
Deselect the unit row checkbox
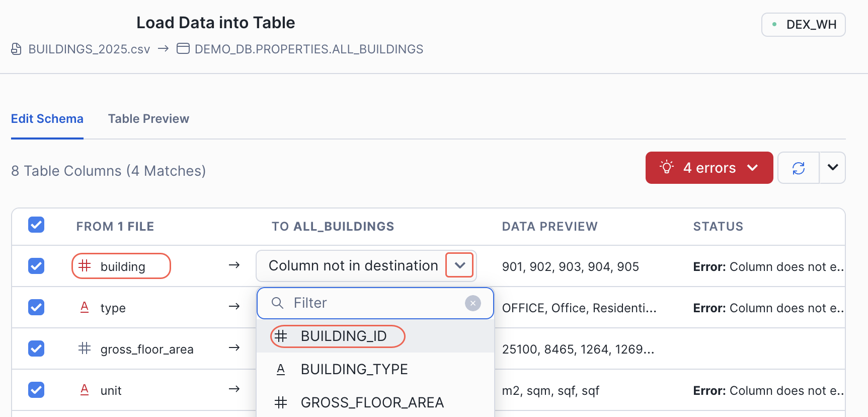pos(36,390)
